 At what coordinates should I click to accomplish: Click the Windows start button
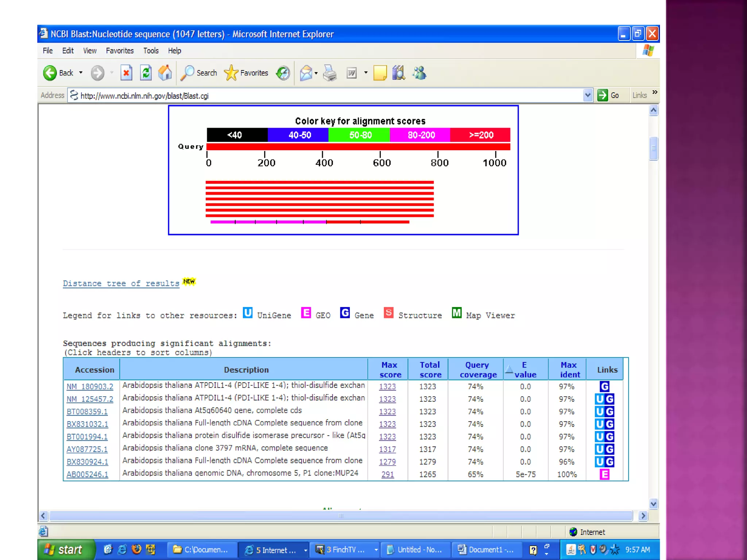click(65, 549)
